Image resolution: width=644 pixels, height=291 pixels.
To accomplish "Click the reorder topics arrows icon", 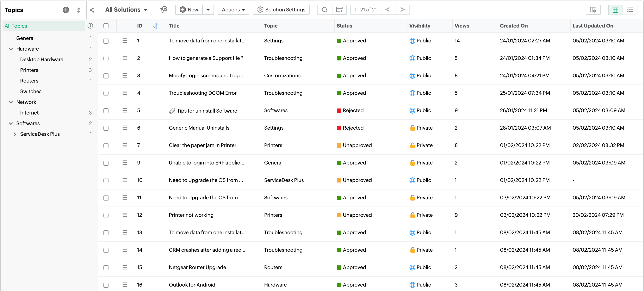I will coord(79,10).
